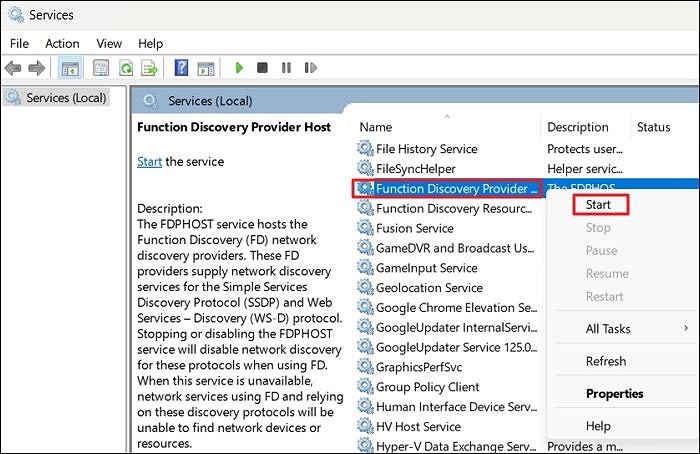
Task: Open the blue Help toolbar icon
Action: (181, 68)
